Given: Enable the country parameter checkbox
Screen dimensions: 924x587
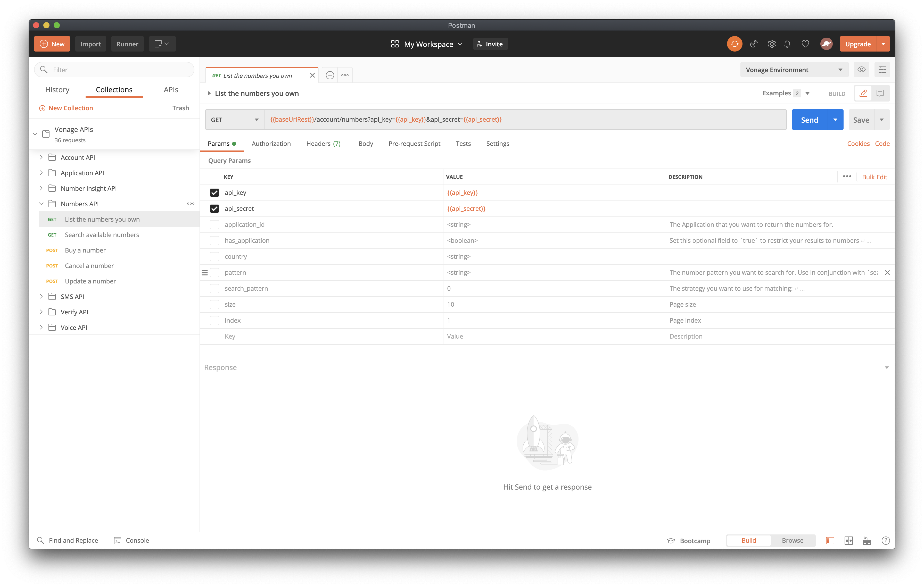Looking at the screenshot, I should [x=214, y=256].
